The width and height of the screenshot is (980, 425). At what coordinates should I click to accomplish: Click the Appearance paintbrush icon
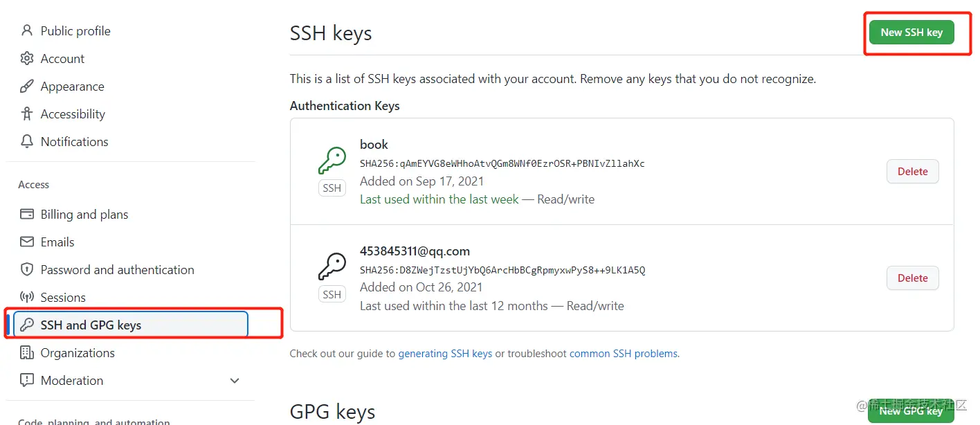tap(27, 86)
